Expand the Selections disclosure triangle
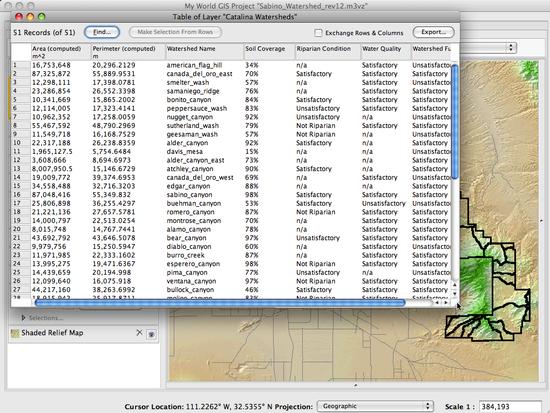 click(23, 318)
